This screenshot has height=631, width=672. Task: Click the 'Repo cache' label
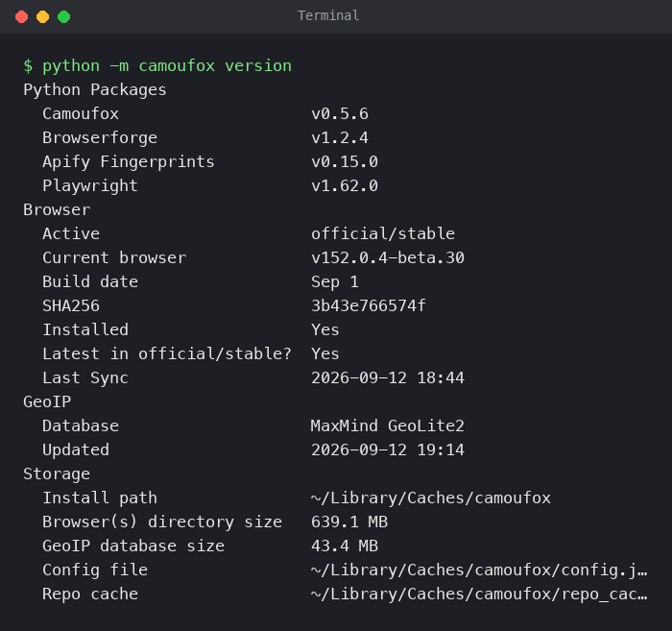click(90, 595)
